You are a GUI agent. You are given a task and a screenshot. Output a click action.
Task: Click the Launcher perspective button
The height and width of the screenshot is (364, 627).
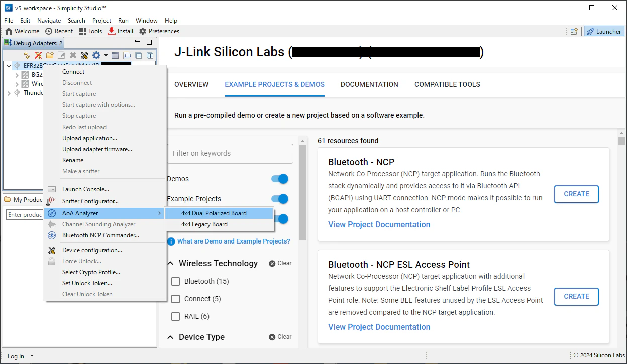[x=604, y=31]
